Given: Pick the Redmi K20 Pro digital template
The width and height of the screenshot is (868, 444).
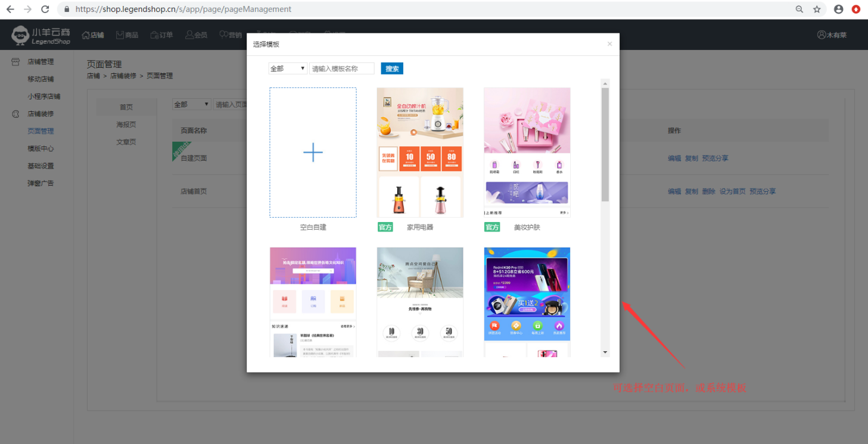Looking at the screenshot, I should tap(527, 302).
